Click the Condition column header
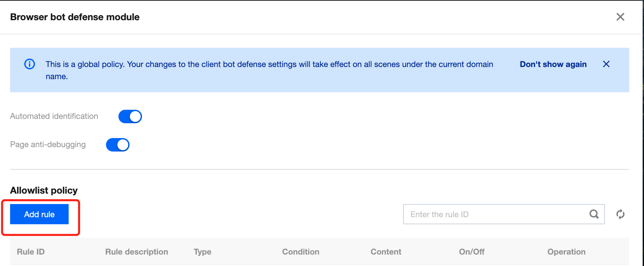The height and width of the screenshot is (266, 644). click(300, 252)
